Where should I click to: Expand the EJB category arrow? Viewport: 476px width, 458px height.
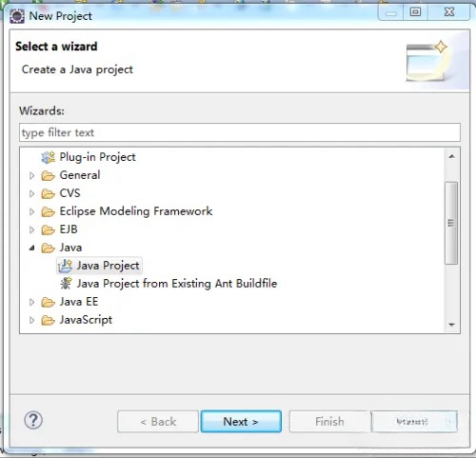(x=31, y=229)
